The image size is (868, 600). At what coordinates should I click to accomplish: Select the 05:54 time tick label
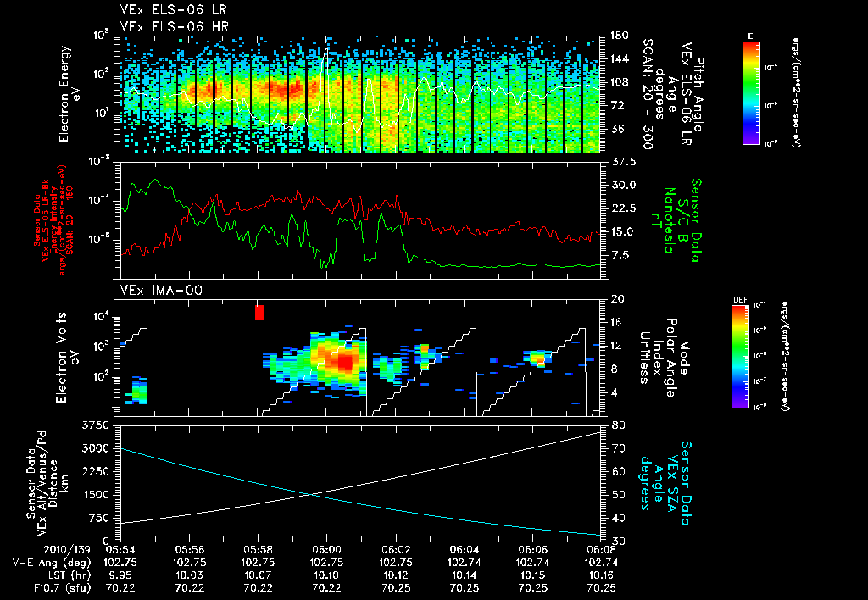pos(120,550)
